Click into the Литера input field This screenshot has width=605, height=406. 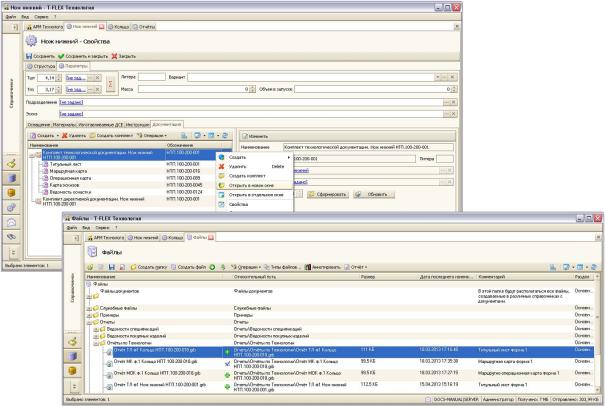point(152,77)
